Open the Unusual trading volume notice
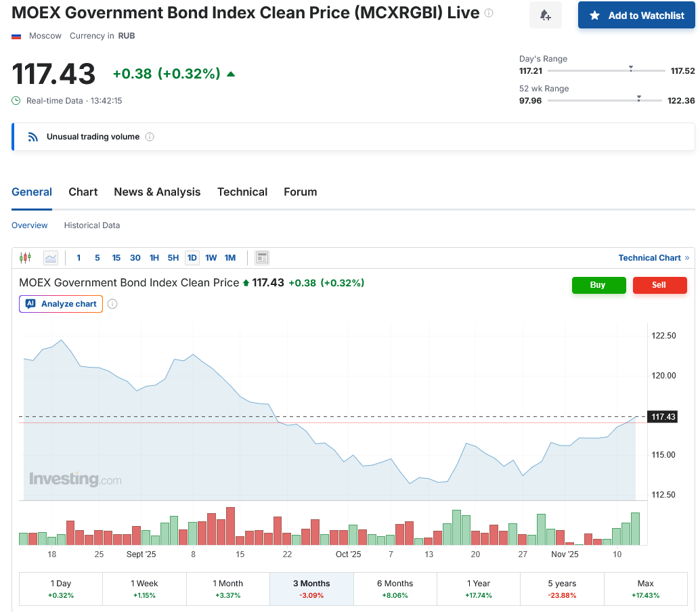 point(353,137)
